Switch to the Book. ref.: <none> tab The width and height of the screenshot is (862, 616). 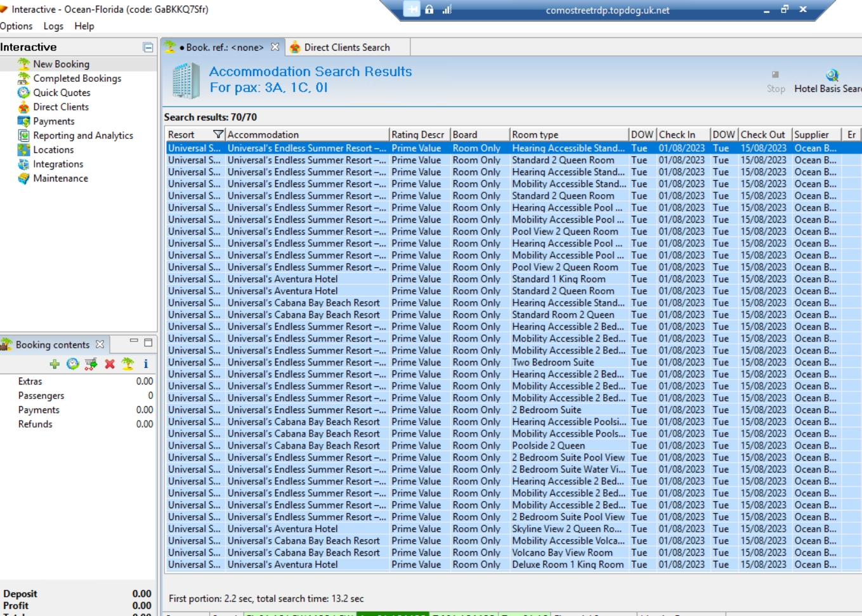click(221, 48)
